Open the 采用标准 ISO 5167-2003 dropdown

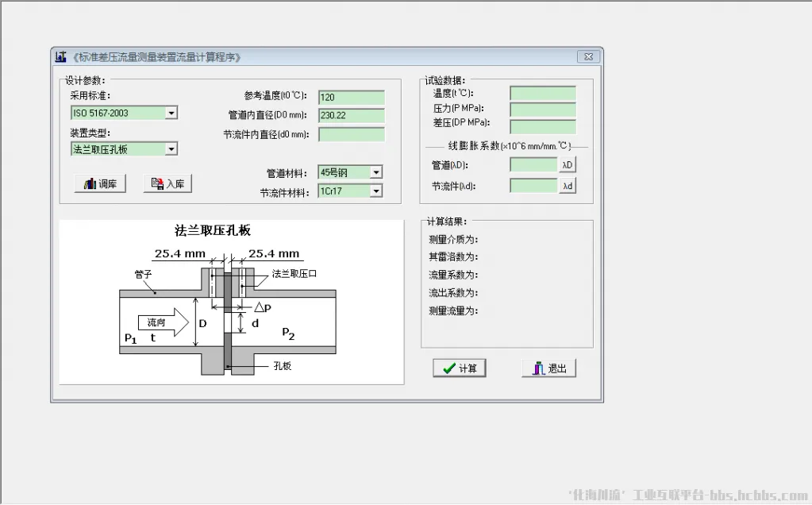point(171,113)
